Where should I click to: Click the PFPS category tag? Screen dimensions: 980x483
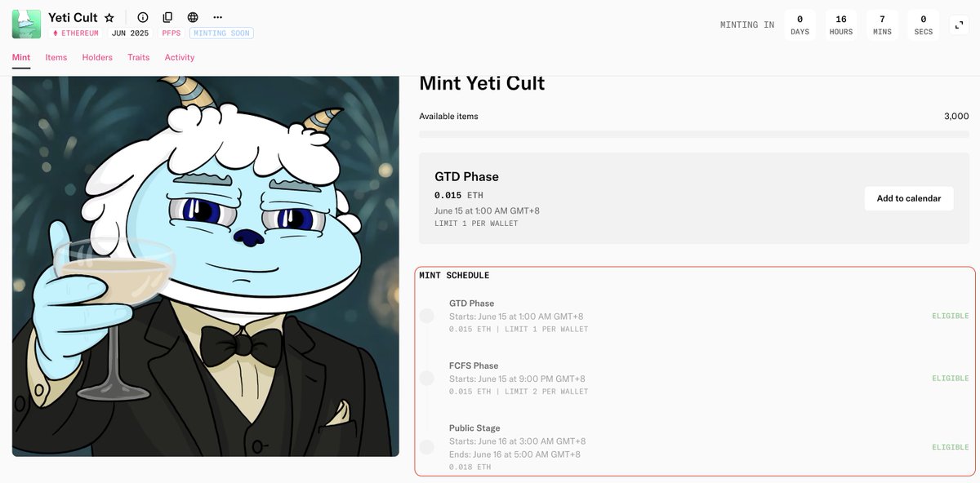click(171, 33)
